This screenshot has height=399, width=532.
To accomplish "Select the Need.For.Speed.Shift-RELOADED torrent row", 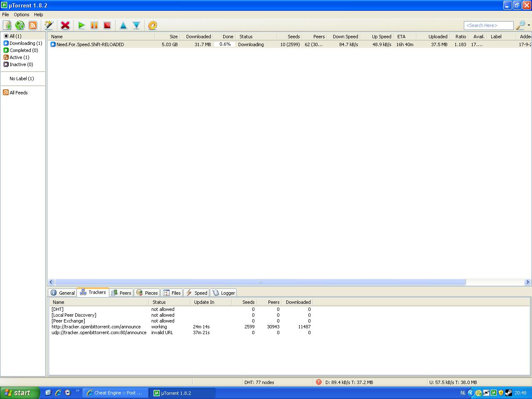I will pyautogui.click(x=289, y=44).
